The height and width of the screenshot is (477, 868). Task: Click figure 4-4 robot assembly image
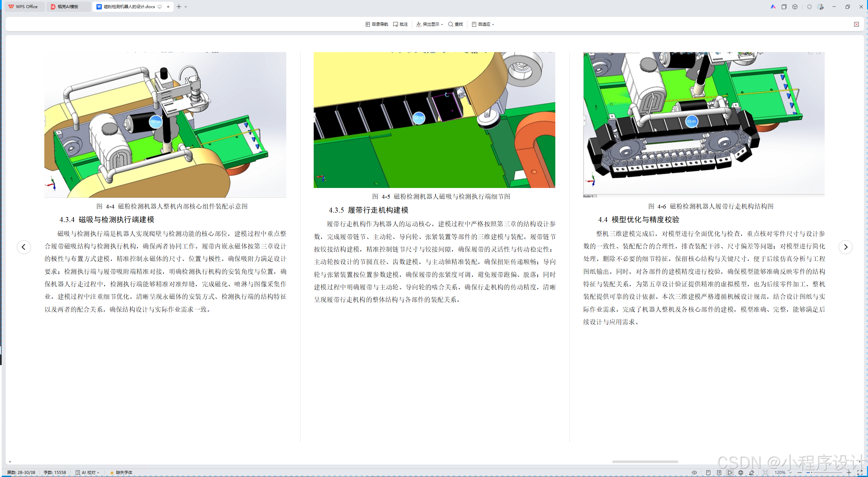coord(165,125)
